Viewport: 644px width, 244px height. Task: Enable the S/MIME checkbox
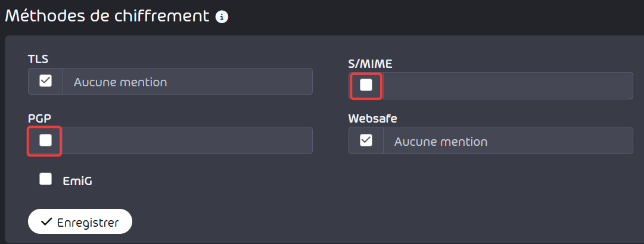[366, 85]
